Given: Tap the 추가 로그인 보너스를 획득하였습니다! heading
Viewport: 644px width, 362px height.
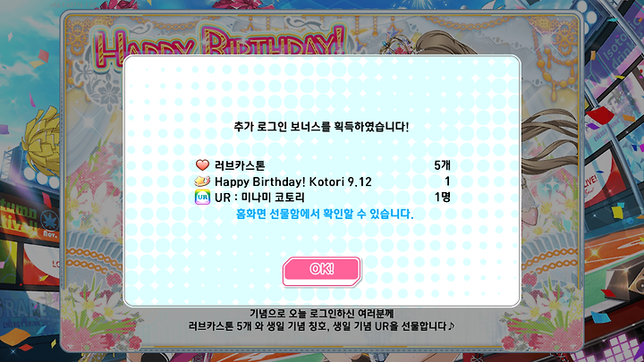Looking at the screenshot, I should pyautogui.click(x=322, y=127).
